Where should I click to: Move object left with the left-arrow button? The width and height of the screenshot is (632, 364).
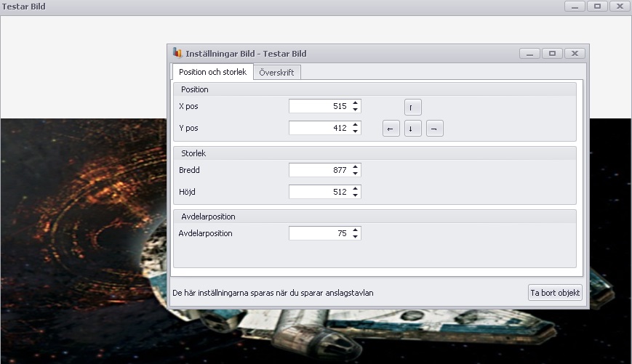point(391,129)
